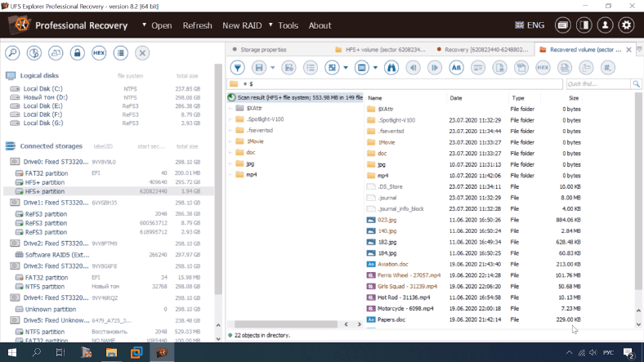Click the find next arrow icon
The width and height of the screenshot is (644, 362).
435,68
